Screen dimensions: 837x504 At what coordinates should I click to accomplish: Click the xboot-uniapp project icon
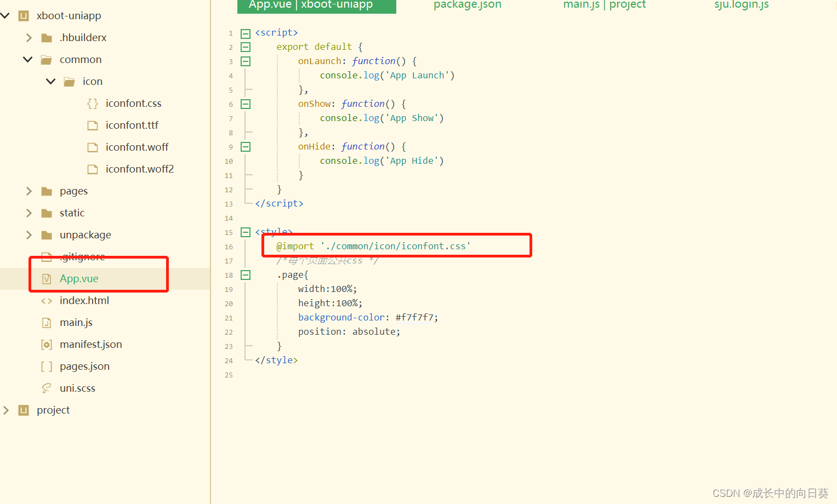click(24, 16)
